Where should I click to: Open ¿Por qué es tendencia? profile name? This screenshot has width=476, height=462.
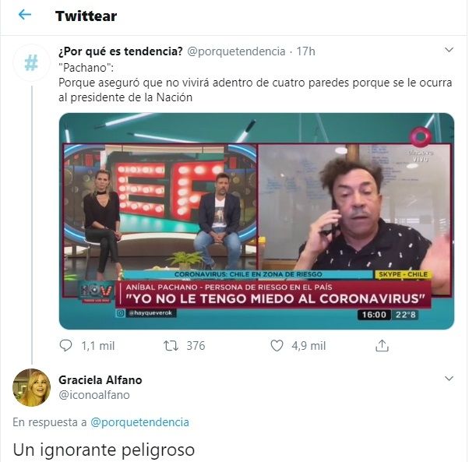point(121,51)
